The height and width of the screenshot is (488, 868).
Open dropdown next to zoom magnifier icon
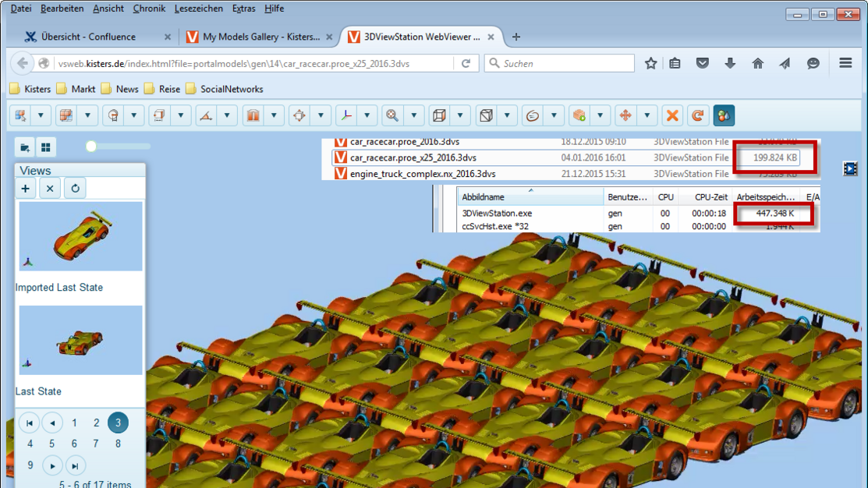(x=413, y=115)
